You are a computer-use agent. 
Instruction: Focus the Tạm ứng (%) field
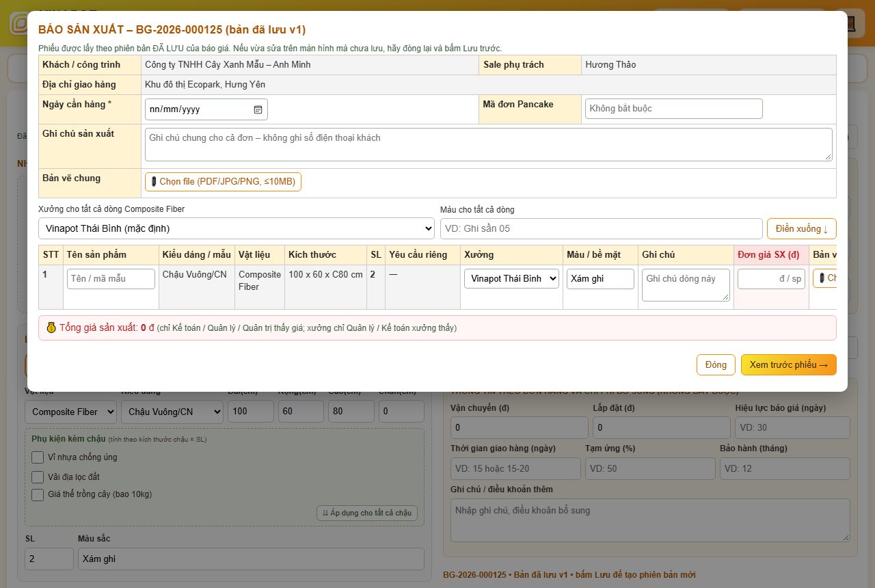650,469
